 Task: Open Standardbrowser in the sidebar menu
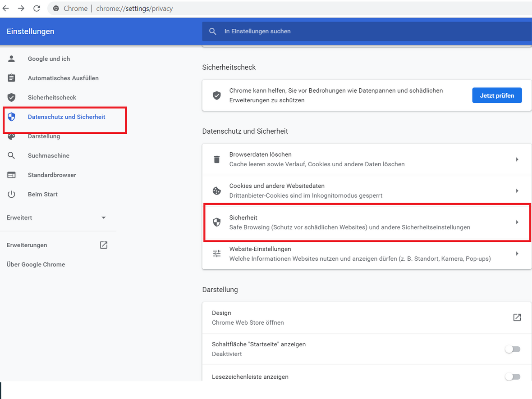tap(52, 175)
